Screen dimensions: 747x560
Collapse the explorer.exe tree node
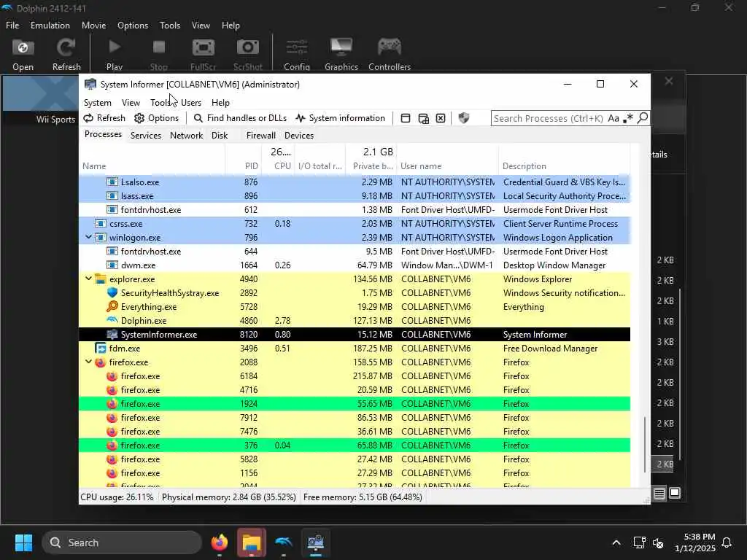coord(88,279)
